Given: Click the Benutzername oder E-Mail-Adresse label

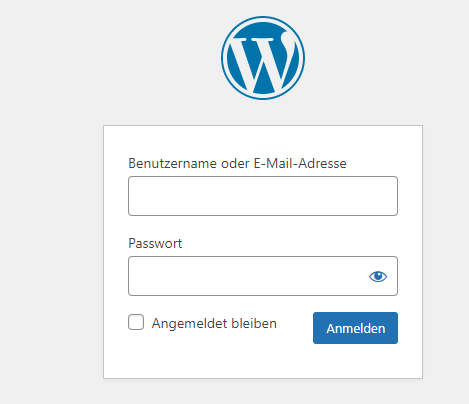Looking at the screenshot, I should tap(237, 163).
